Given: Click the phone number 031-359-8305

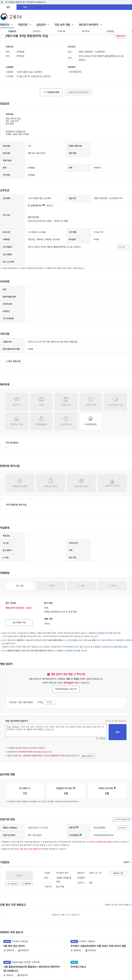Looking at the screenshot, I should pyautogui.click(x=26, y=702).
